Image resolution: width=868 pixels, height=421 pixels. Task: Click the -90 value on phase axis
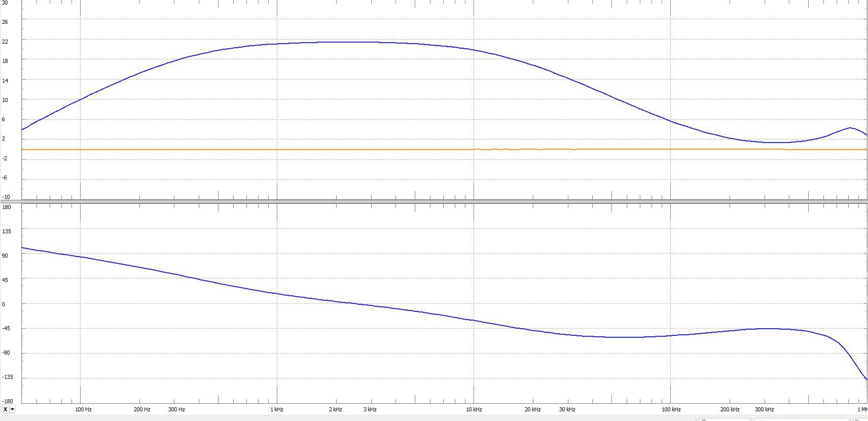click(6, 353)
